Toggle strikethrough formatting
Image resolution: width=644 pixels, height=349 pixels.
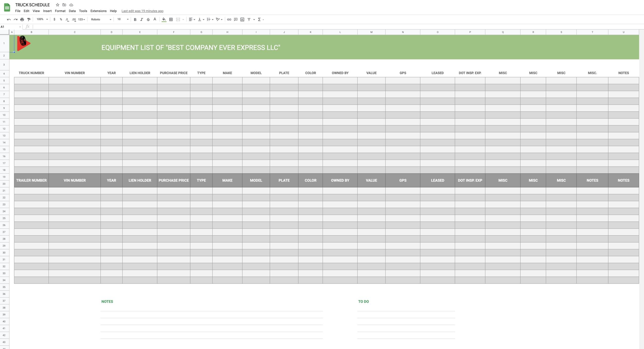148,20
